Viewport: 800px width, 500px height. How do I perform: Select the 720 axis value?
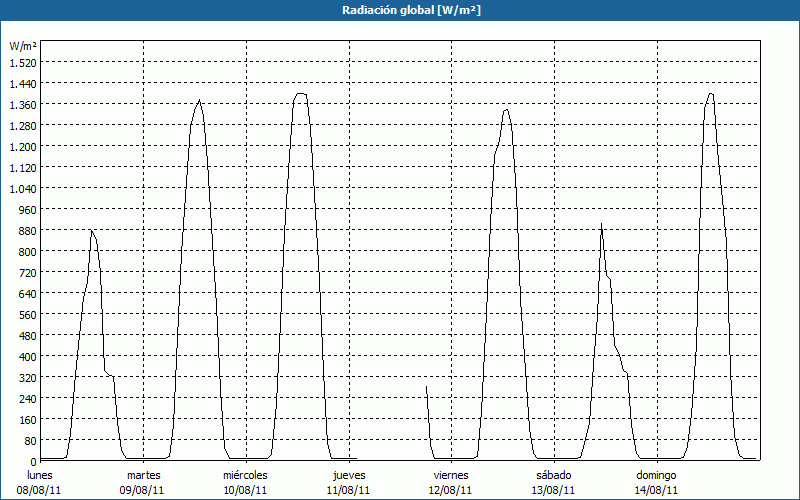click(28, 273)
